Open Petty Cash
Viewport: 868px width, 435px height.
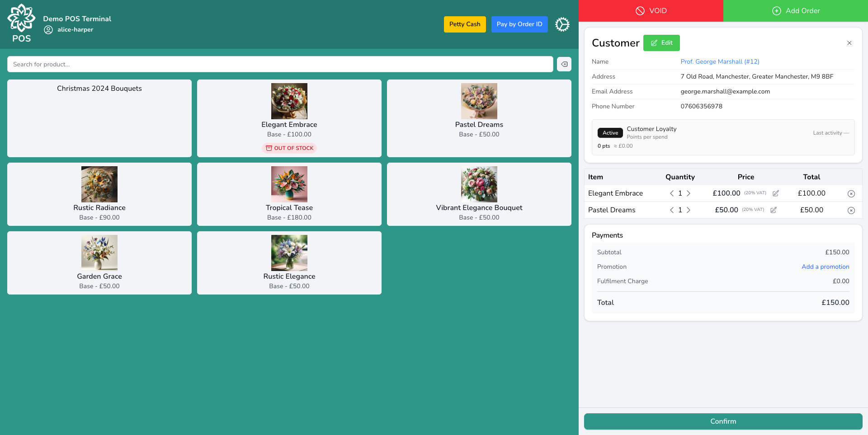465,24
